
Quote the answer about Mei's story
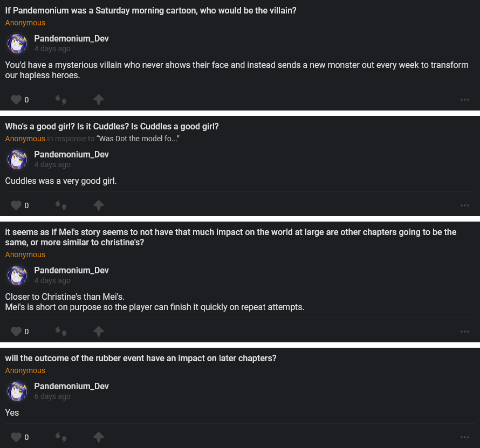(61, 332)
